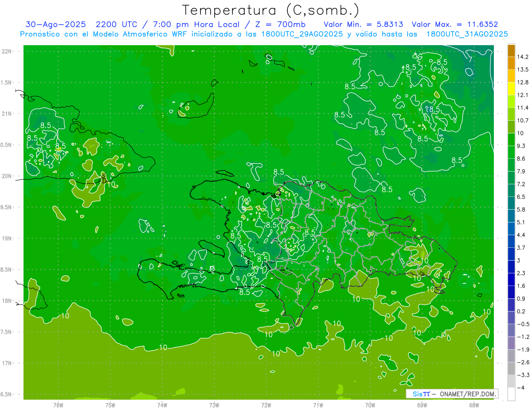
Task: Click the white swatch below legend value -4
Action: pyautogui.click(x=511, y=394)
